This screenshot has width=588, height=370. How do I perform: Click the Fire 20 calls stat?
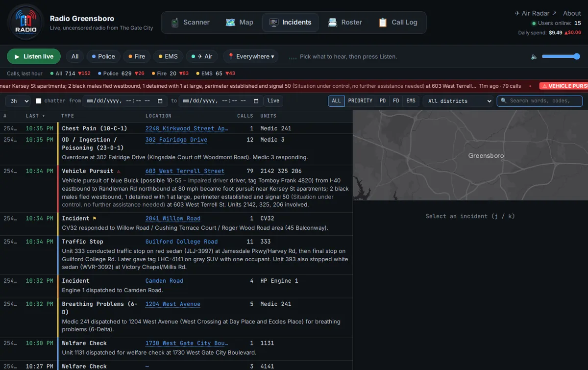[171, 74]
